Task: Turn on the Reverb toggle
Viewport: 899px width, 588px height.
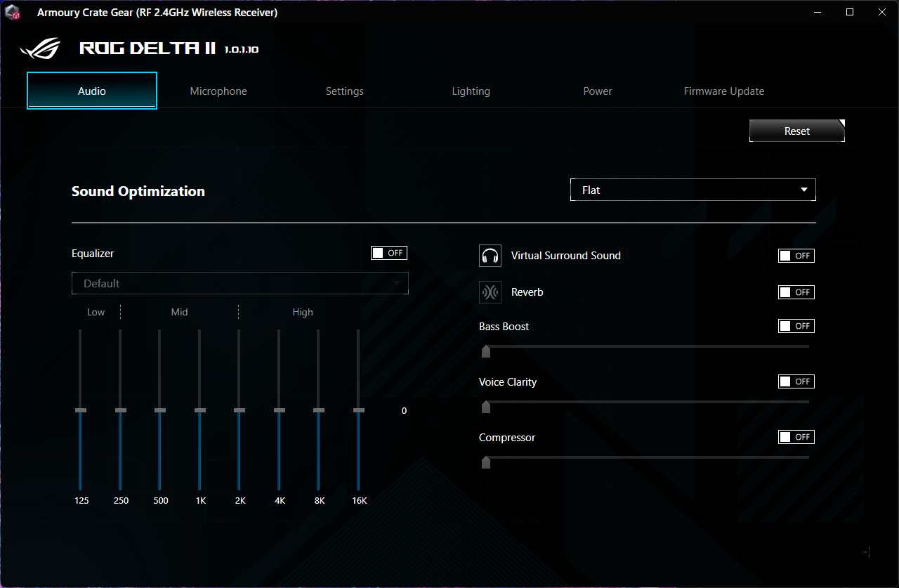Action: click(796, 292)
